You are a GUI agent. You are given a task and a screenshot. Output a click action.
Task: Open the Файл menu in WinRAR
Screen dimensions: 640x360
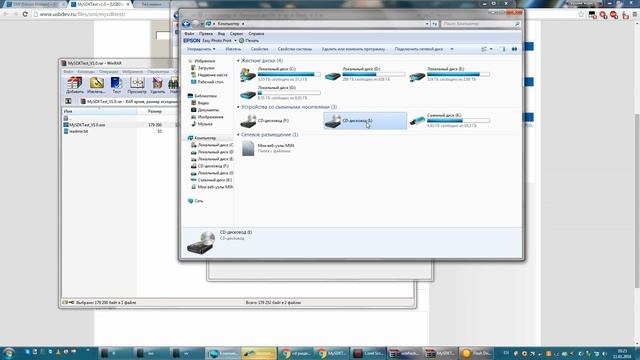click(x=68, y=72)
